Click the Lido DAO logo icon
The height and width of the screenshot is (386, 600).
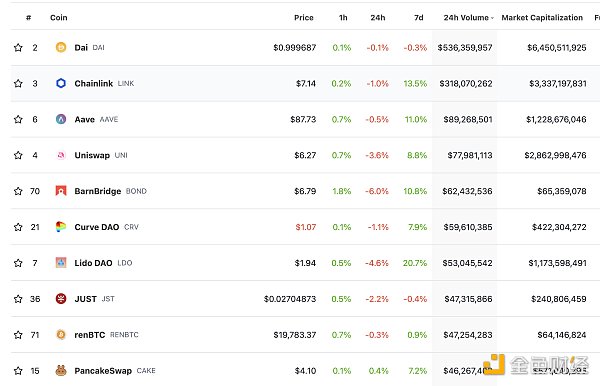(x=61, y=263)
